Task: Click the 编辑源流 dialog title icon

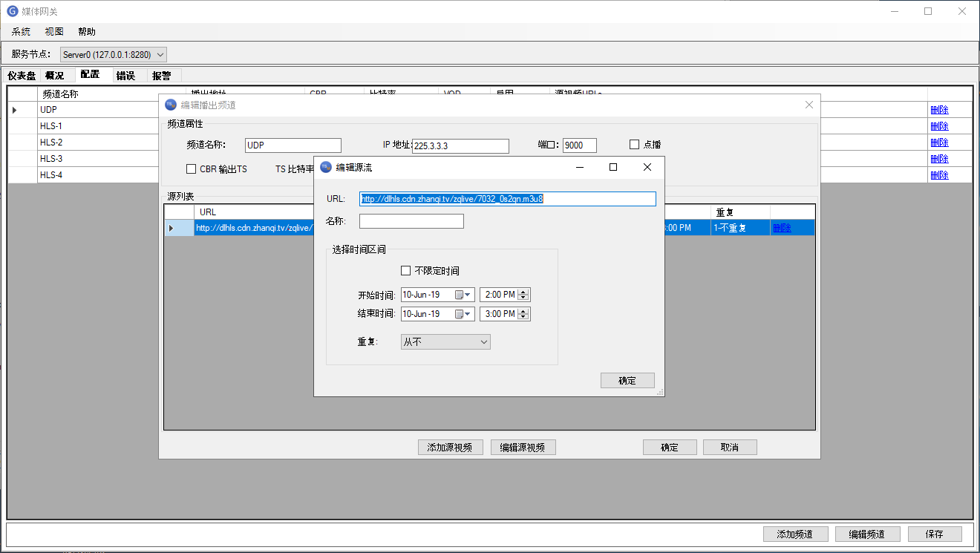Action: pyautogui.click(x=325, y=167)
